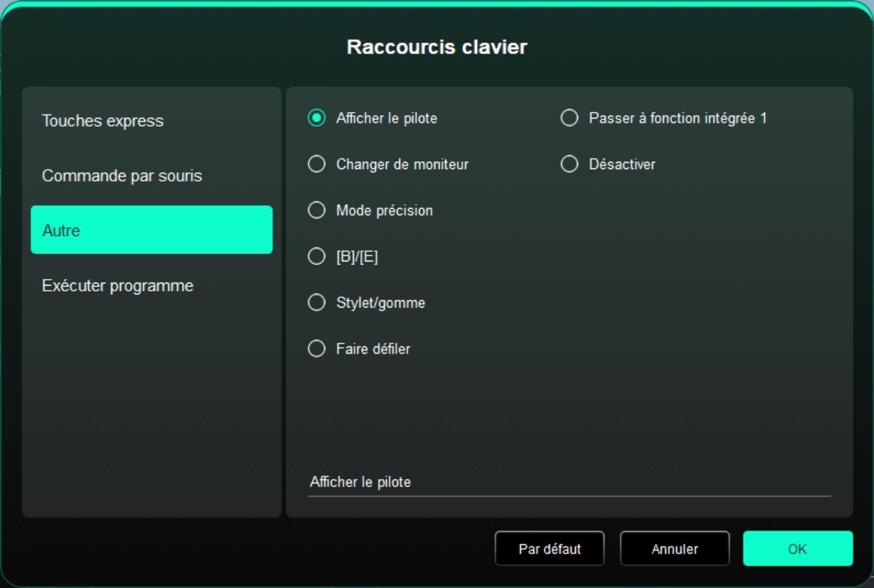
Task: Click the Annuler button
Action: [675, 548]
